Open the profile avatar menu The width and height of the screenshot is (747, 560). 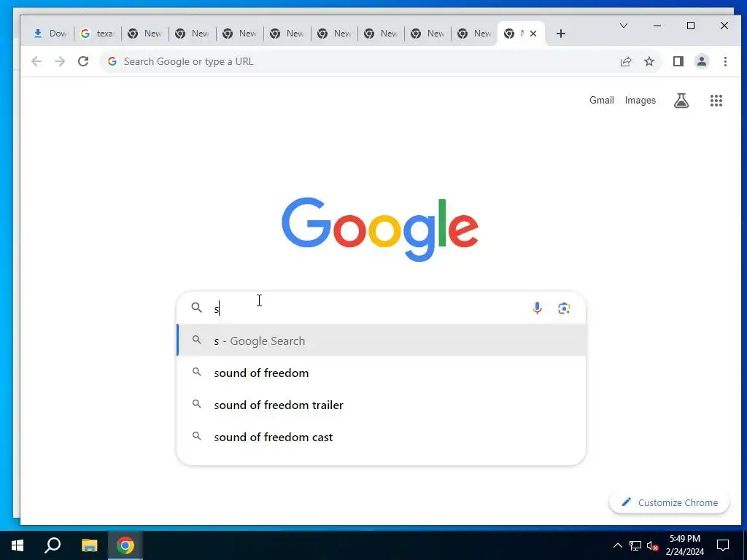click(x=701, y=61)
